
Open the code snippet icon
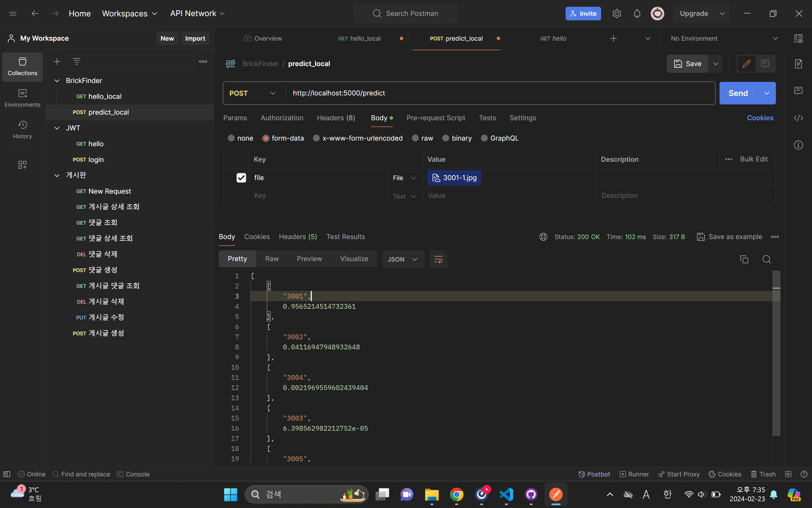798,118
